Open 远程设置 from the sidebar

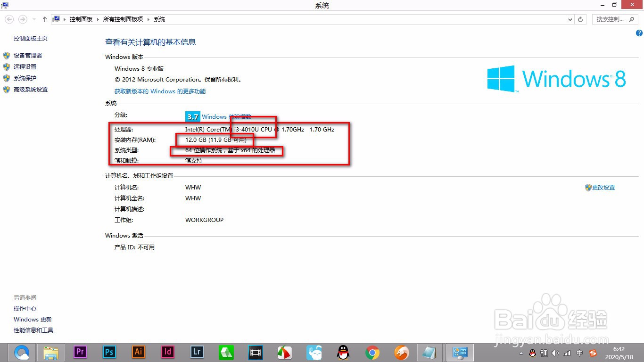pyautogui.click(x=25, y=67)
